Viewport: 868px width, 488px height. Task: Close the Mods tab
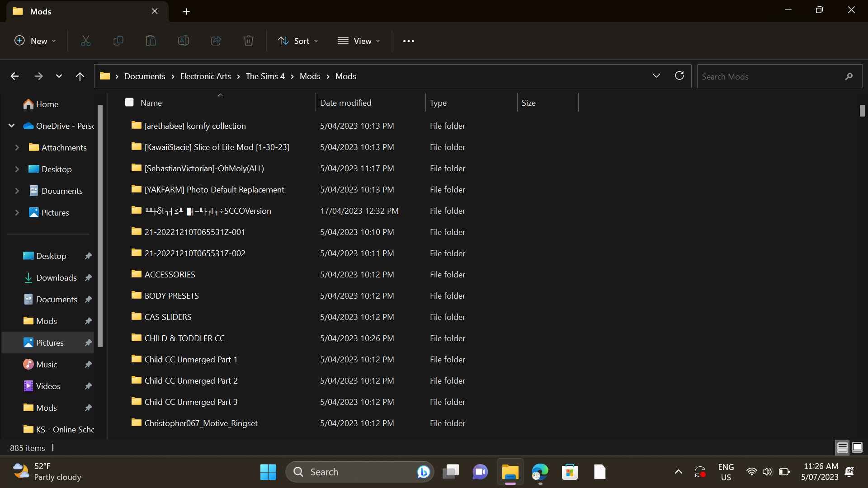[155, 11]
